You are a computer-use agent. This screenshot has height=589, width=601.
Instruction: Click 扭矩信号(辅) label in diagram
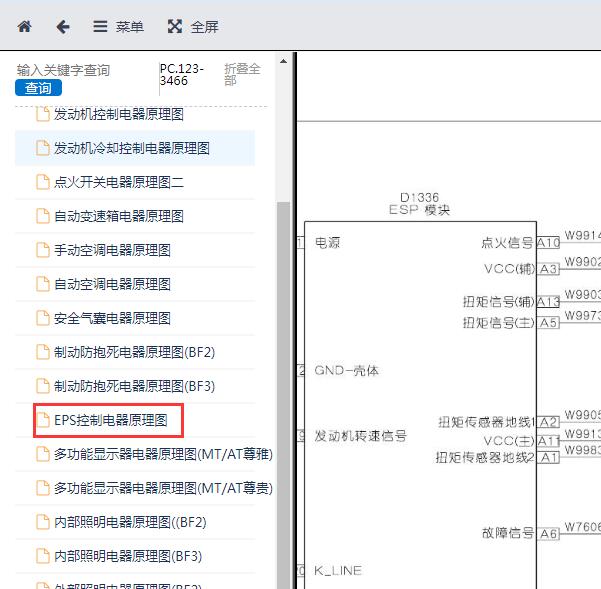point(499,302)
